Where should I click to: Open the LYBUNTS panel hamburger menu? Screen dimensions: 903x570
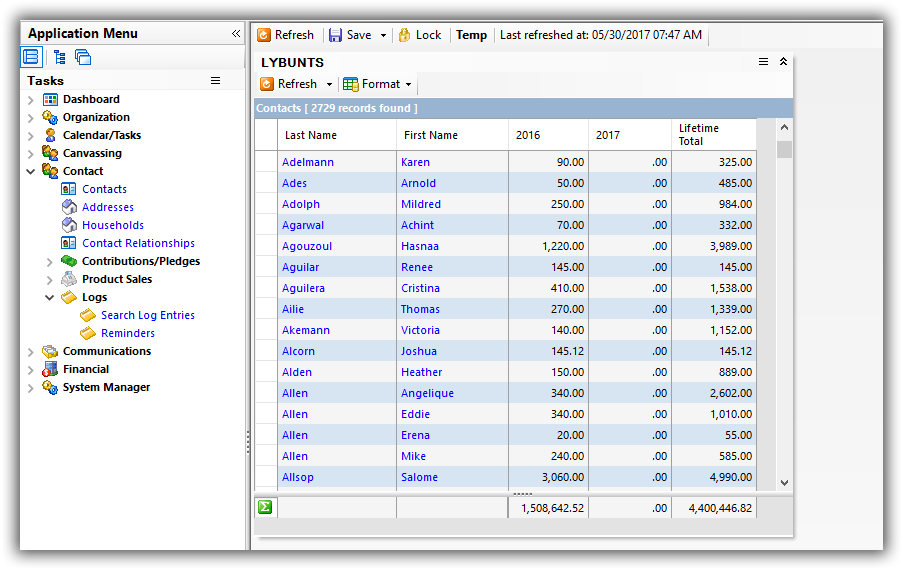(764, 62)
